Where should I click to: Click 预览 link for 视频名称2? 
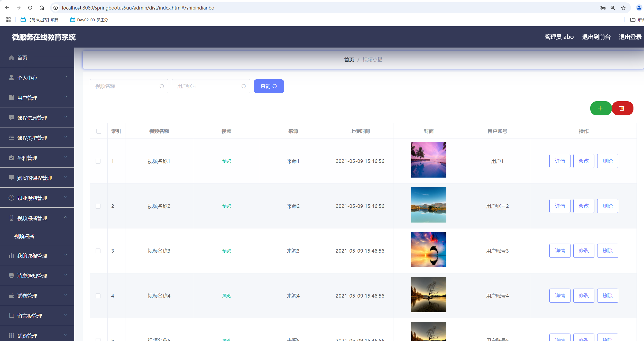(x=226, y=206)
